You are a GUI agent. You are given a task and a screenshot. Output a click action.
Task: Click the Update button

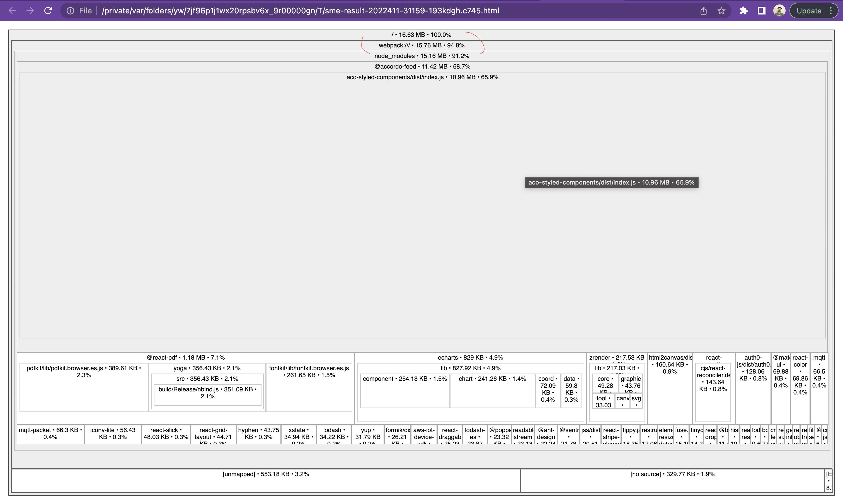point(809,11)
